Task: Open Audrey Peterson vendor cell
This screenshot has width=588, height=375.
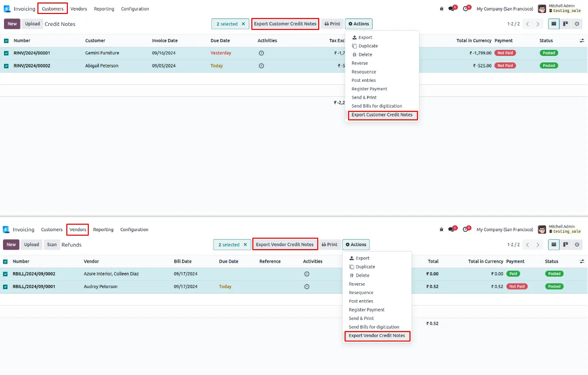Action: coord(101,287)
